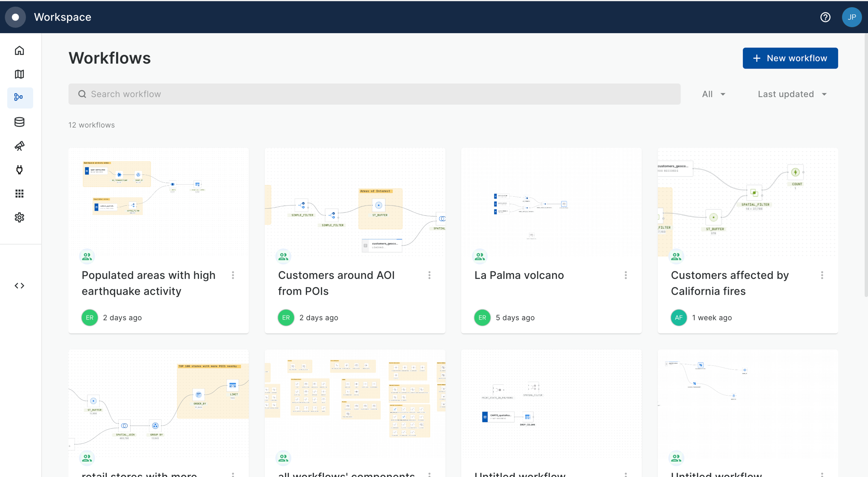Open options menu for La Palma volcano

(626, 275)
